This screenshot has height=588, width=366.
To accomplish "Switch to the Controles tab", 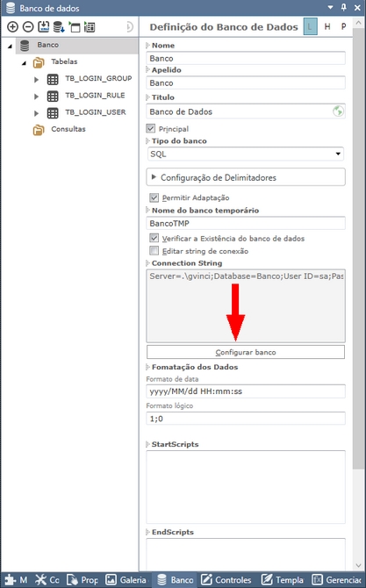I will pos(226,580).
